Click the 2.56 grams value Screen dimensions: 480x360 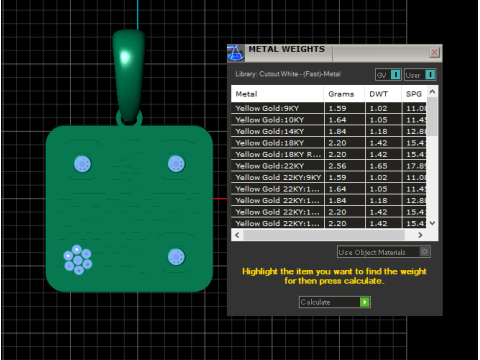point(337,166)
